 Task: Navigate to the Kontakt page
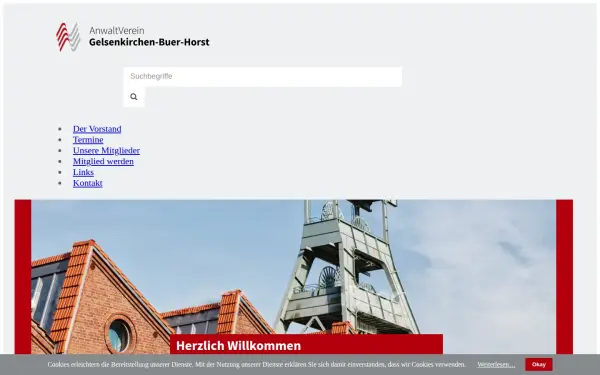[x=88, y=183]
